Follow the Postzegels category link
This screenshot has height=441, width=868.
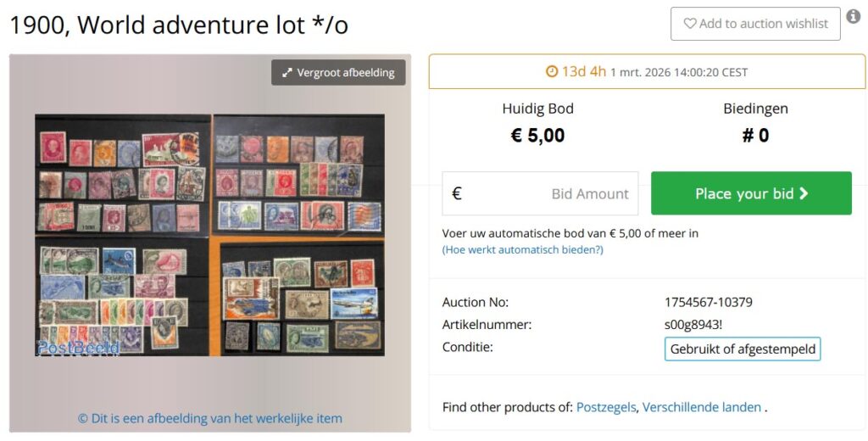(605, 407)
